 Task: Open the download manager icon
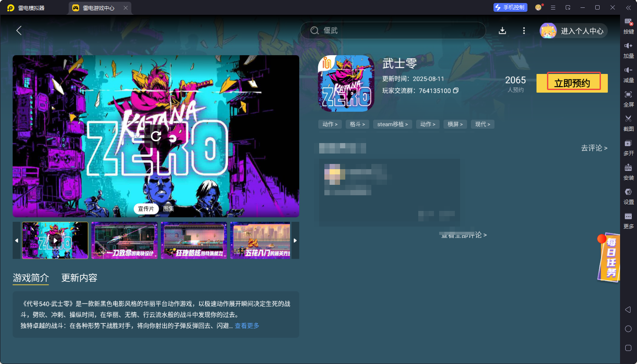pos(502,30)
